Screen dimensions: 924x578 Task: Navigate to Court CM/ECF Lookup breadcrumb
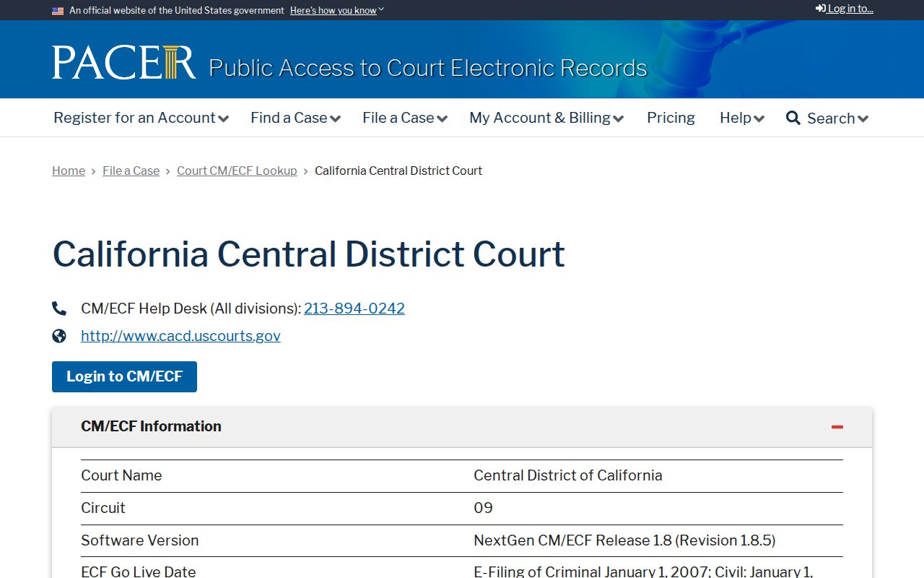pos(237,171)
